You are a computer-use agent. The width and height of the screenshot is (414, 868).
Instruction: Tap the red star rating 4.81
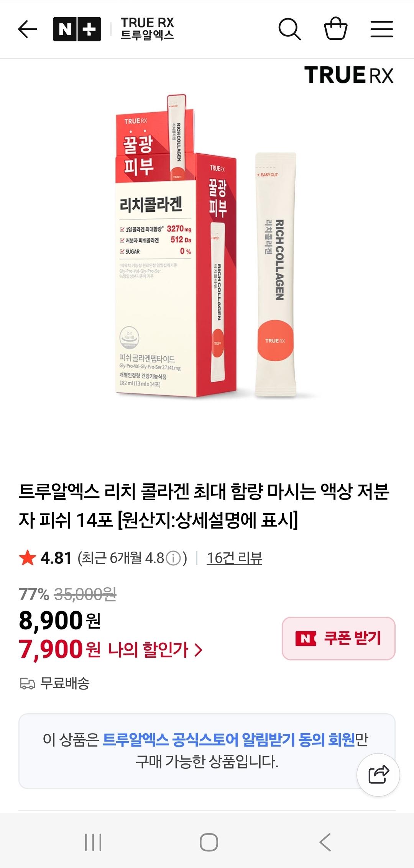coord(45,558)
